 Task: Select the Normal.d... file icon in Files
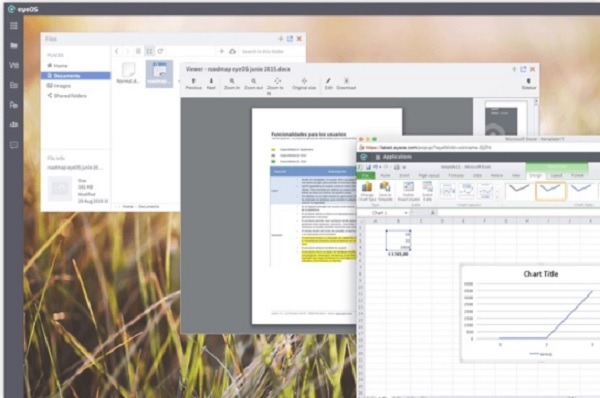[x=128, y=73]
